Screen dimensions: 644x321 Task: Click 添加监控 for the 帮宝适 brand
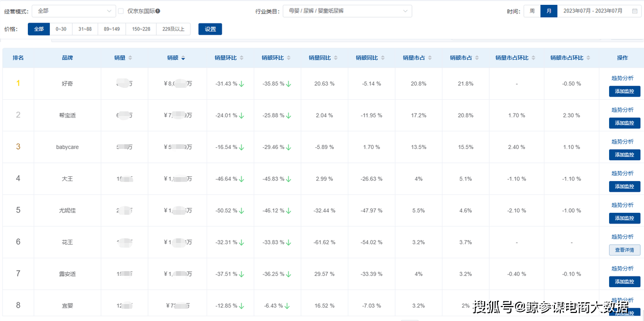pos(624,123)
